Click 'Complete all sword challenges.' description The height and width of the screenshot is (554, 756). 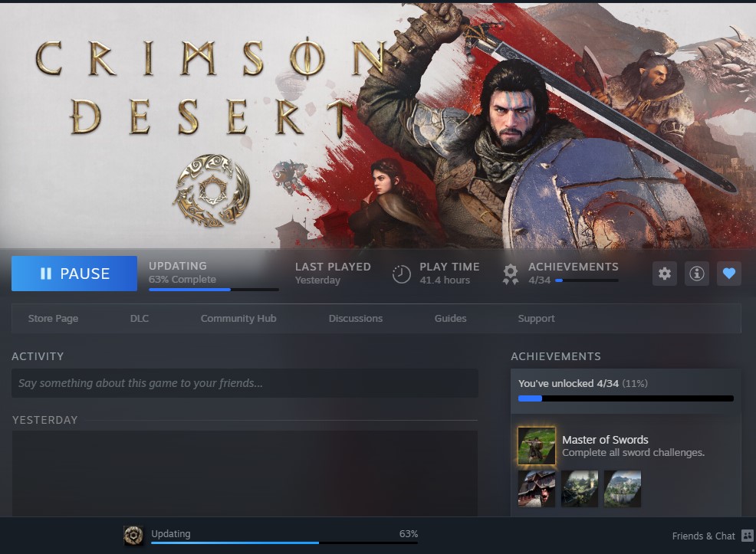[633, 453]
